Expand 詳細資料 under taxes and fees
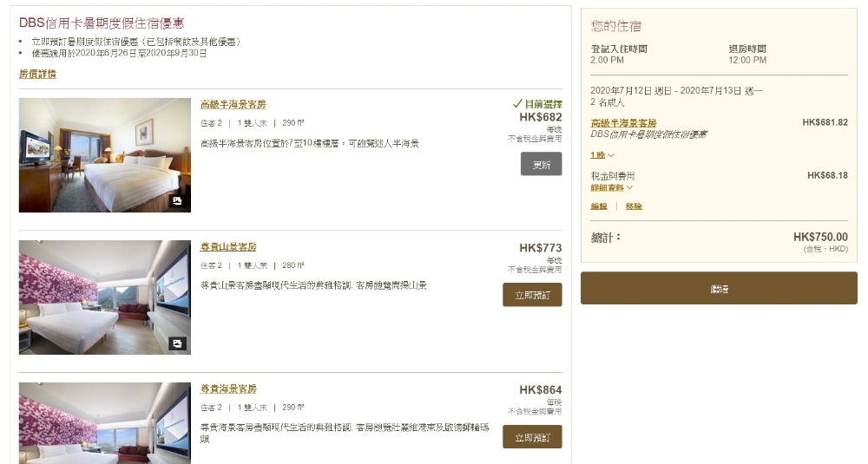The width and height of the screenshot is (868, 464). tap(612, 187)
